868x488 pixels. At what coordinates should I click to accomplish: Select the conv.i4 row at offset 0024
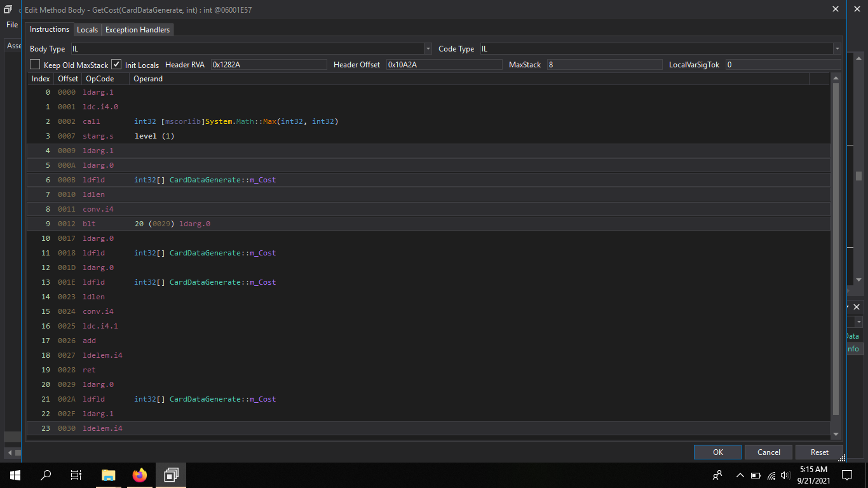(x=428, y=311)
